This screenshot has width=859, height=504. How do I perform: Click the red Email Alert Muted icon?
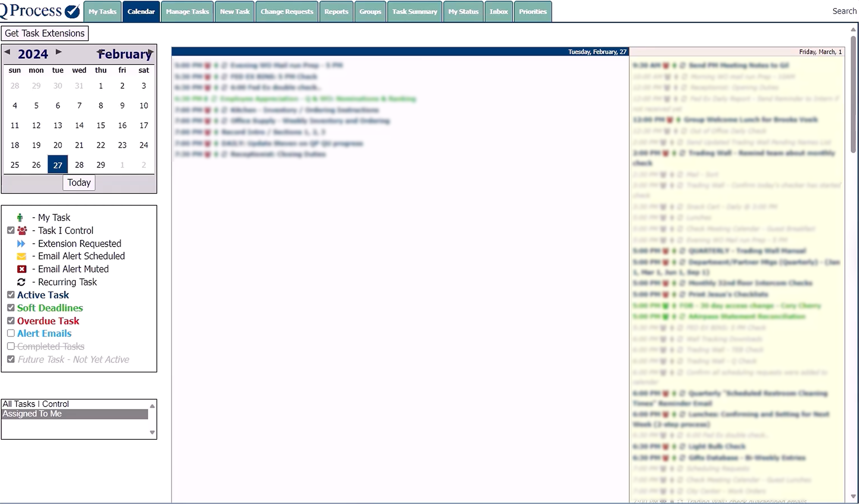(x=22, y=269)
